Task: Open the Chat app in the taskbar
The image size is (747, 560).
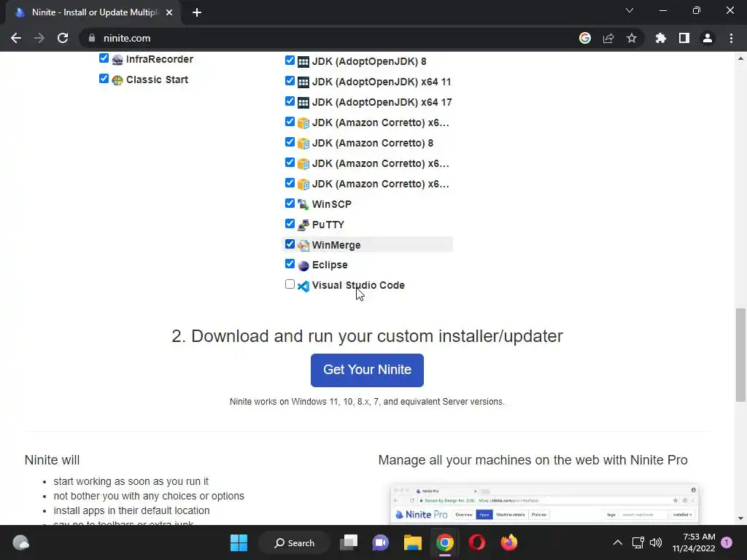Action: (x=381, y=542)
